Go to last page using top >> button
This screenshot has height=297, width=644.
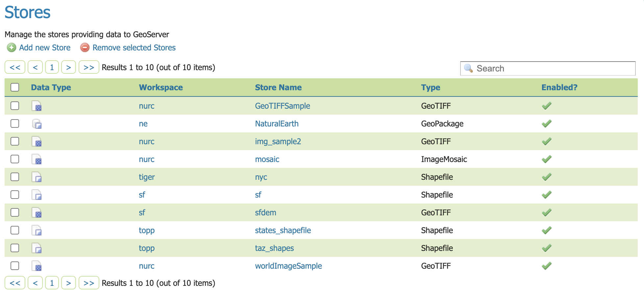click(89, 67)
